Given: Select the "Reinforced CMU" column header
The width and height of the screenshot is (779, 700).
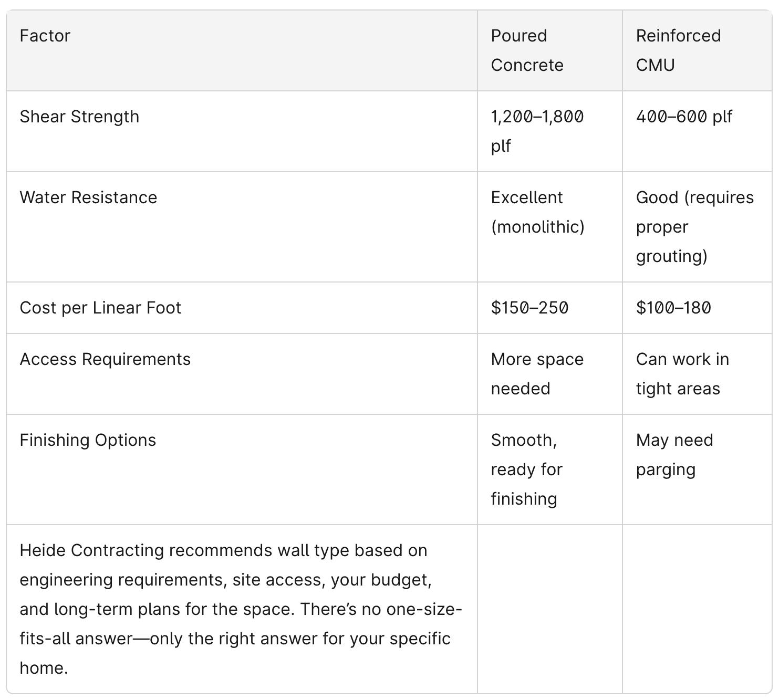Looking at the screenshot, I should (678, 50).
